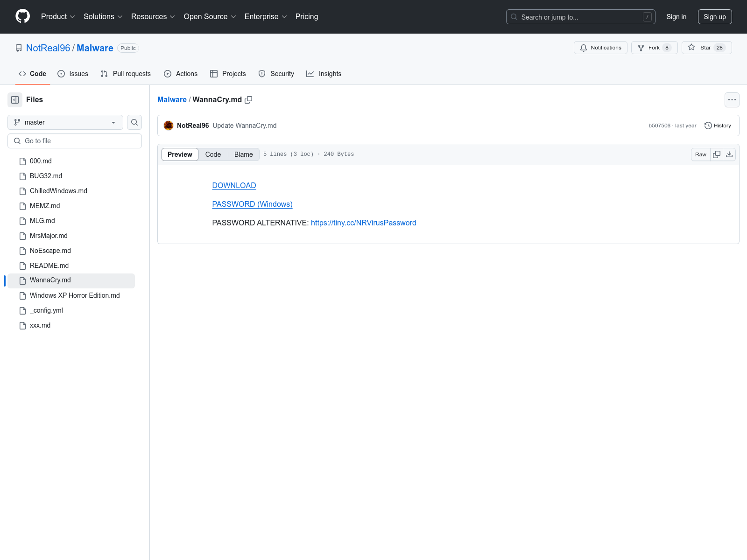Collapse the Files side panel icon
This screenshot has width=747, height=560.
pos(15,100)
